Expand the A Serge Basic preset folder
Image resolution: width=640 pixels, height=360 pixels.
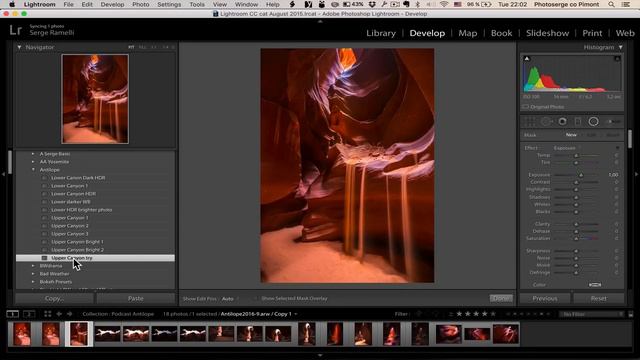pos(33,154)
